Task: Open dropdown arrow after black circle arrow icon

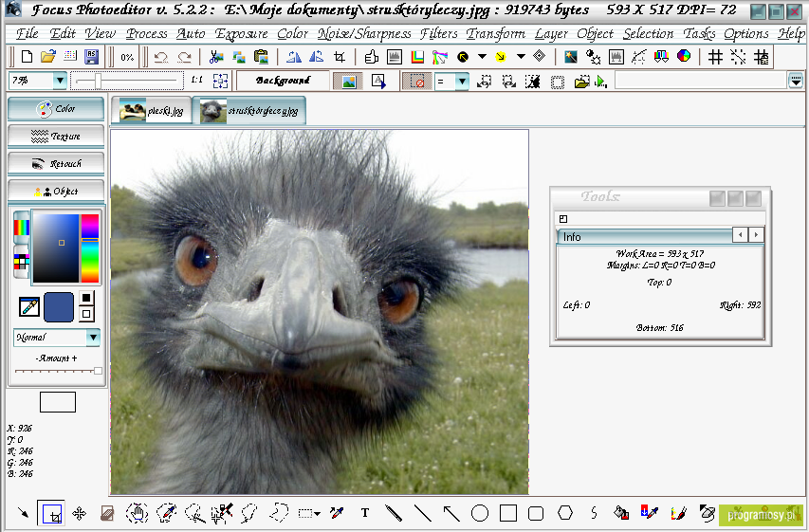Action: (x=482, y=56)
